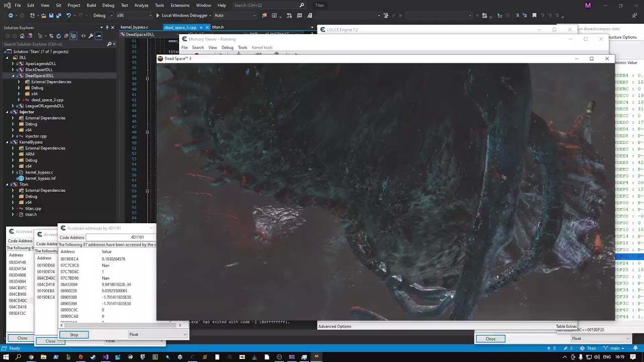Select address row 08A53094

[107, 285]
